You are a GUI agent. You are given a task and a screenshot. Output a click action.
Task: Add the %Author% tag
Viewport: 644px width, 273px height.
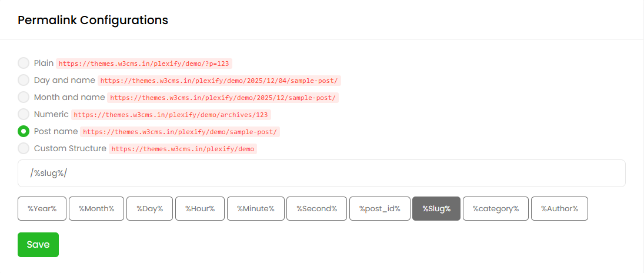coord(559,209)
